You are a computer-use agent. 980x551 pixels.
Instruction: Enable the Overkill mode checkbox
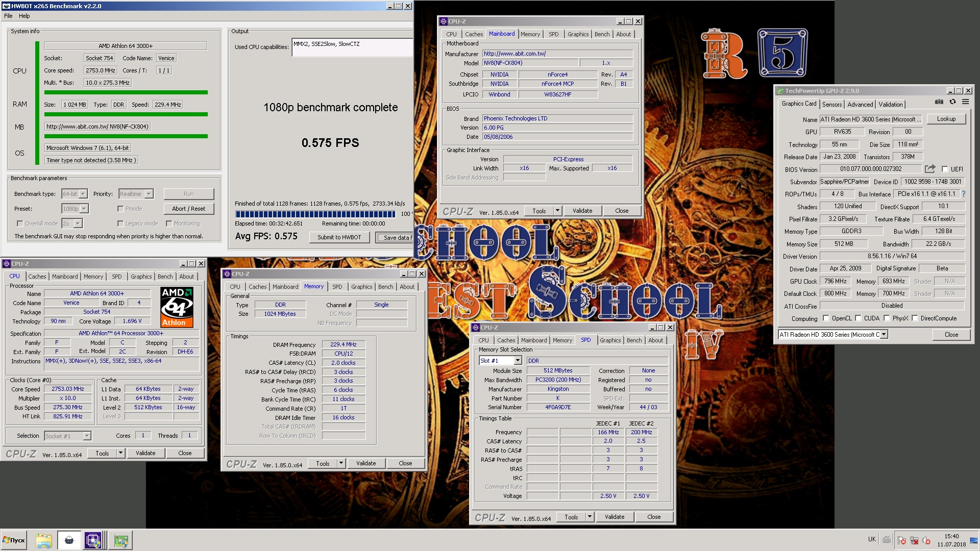[x=20, y=223]
